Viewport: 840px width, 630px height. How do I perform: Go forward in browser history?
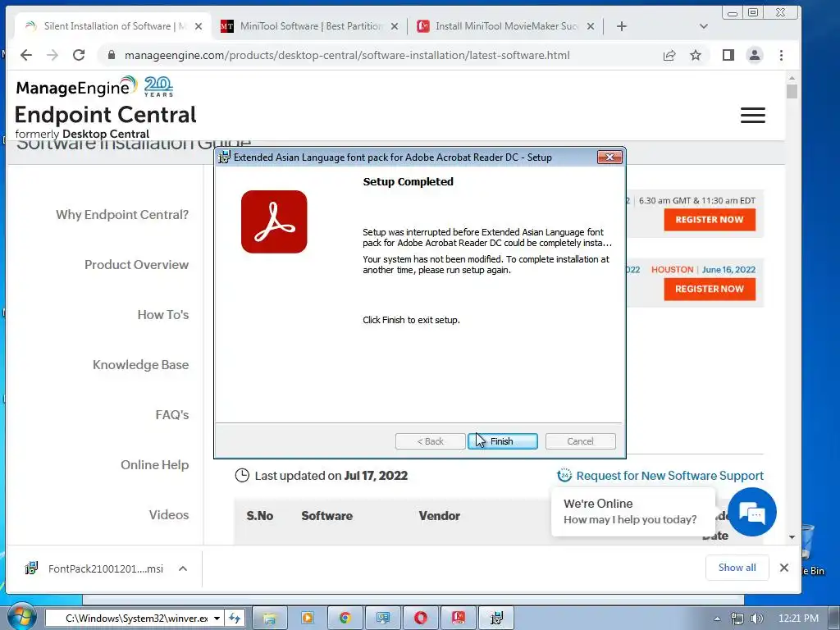52,55
